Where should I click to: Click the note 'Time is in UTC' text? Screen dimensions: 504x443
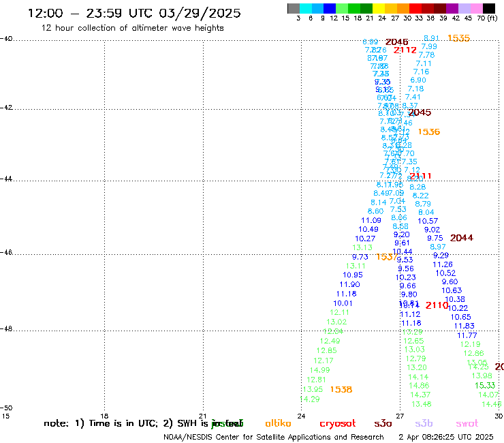(x=124, y=423)
